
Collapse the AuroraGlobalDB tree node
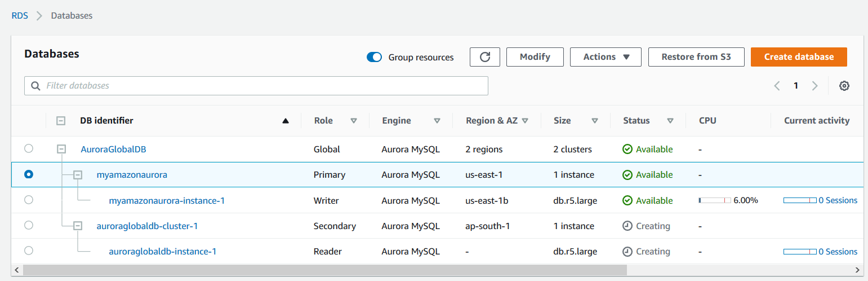click(61, 149)
